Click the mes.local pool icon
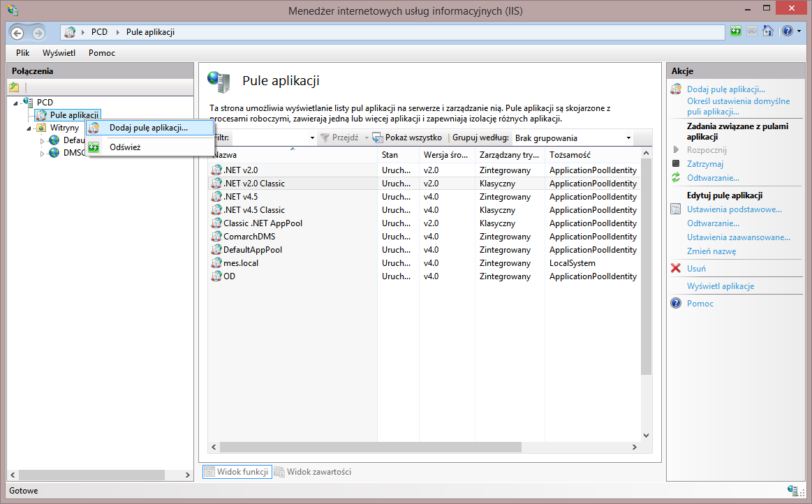The height and width of the screenshot is (504, 812). tap(216, 262)
